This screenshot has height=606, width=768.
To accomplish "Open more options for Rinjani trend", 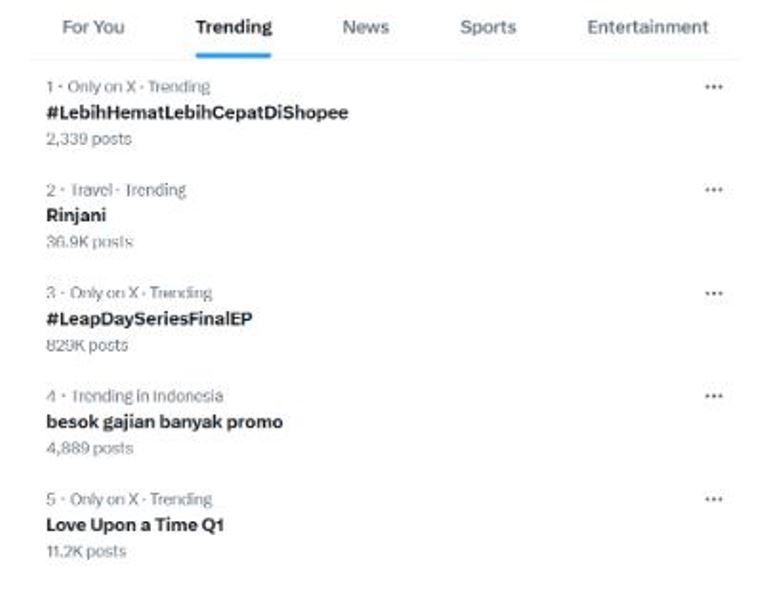I will point(713,190).
